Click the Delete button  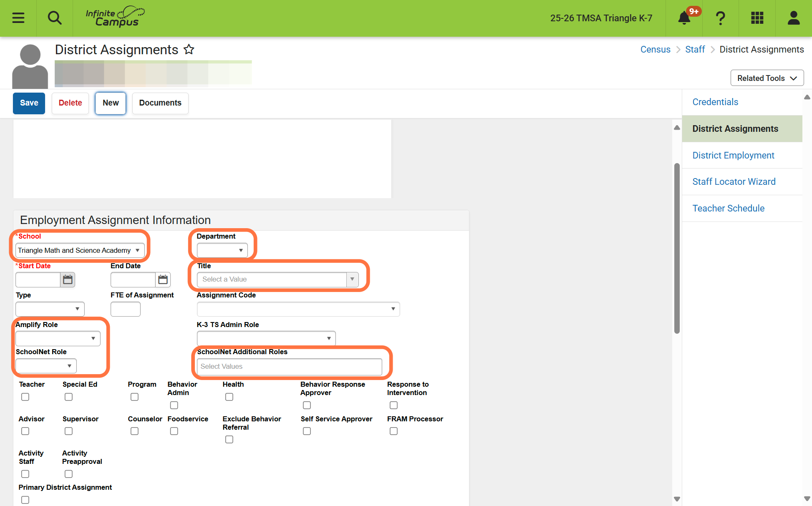pyautogui.click(x=70, y=103)
